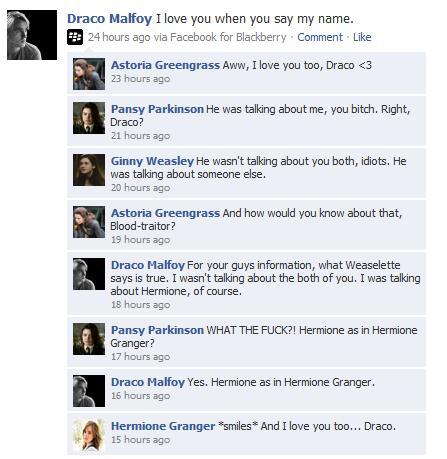Click the Blackberry app icon under the post
447x459 pixels.
(75, 37)
